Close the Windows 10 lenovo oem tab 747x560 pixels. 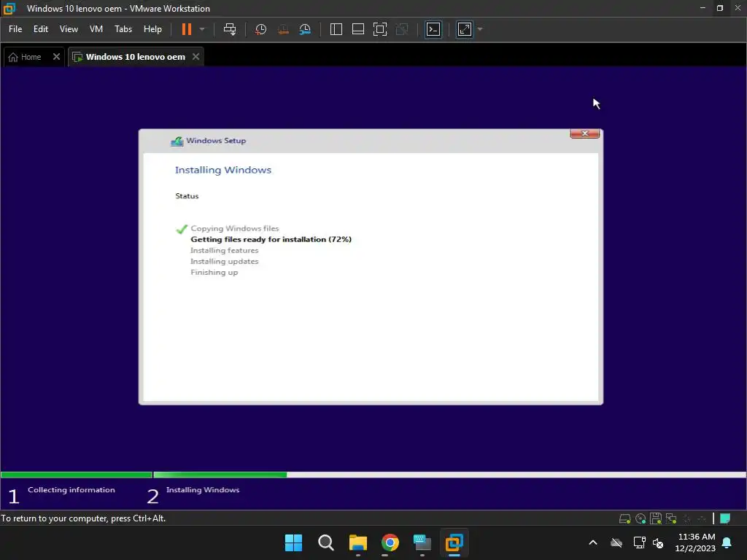(196, 57)
